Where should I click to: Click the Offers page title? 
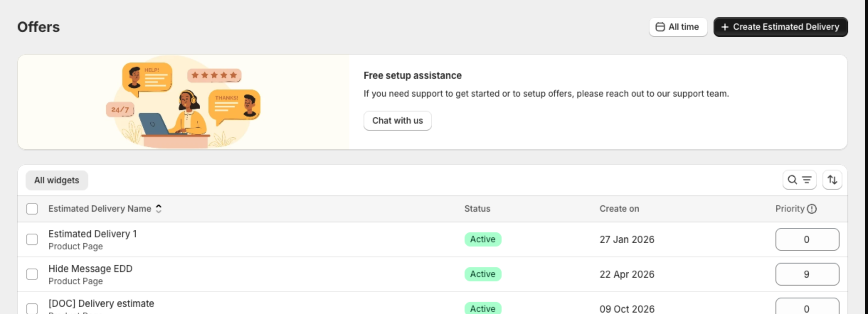38,27
